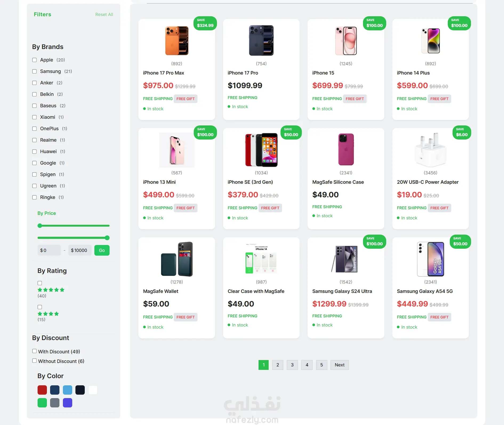Open the iPhone 17 Pro Max product image

pyautogui.click(x=177, y=41)
